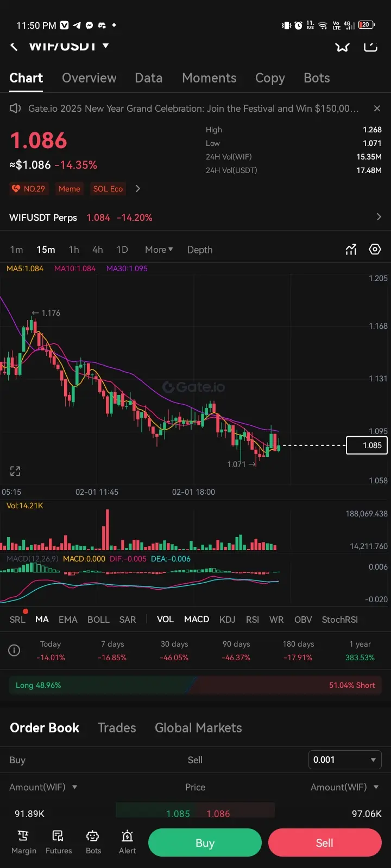Switch to Depth chart view
This screenshot has width=391, height=868.
[x=200, y=250]
